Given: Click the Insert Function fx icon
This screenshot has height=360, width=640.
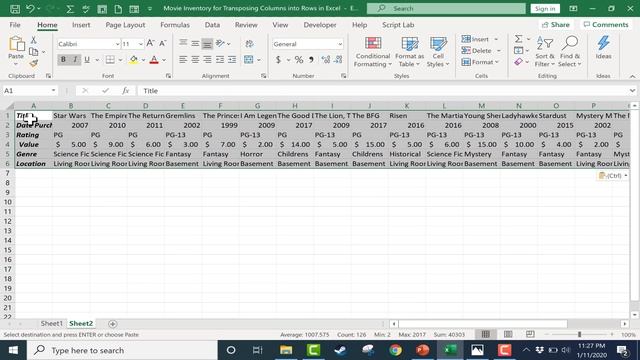Looking at the screenshot, I should [x=125, y=91].
